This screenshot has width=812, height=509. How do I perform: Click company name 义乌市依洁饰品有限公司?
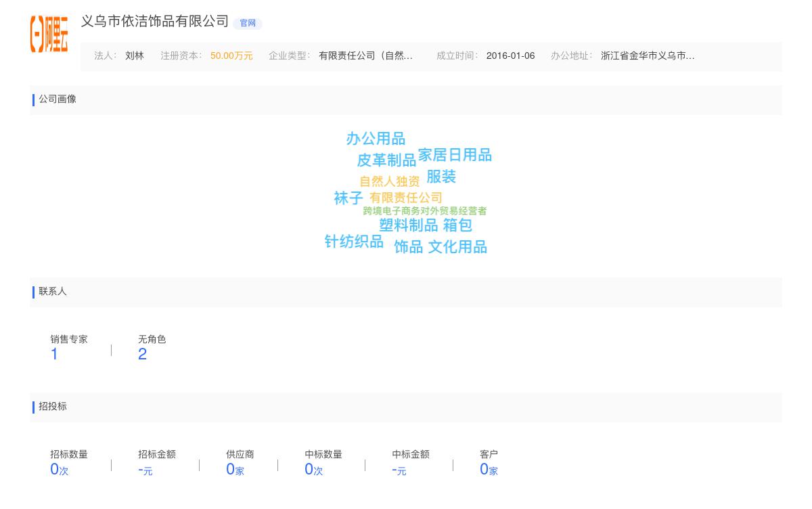pos(155,22)
